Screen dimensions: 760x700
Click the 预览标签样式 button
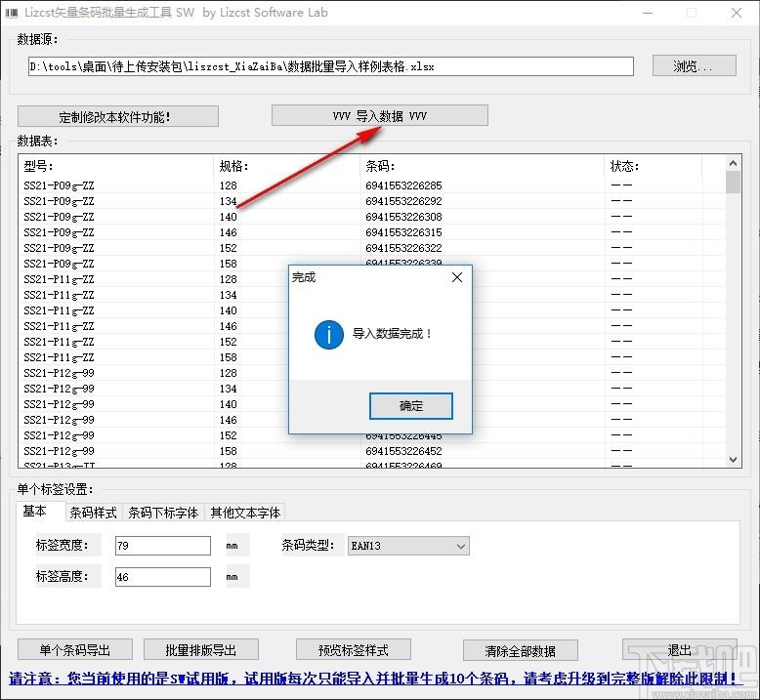pyautogui.click(x=353, y=650)
